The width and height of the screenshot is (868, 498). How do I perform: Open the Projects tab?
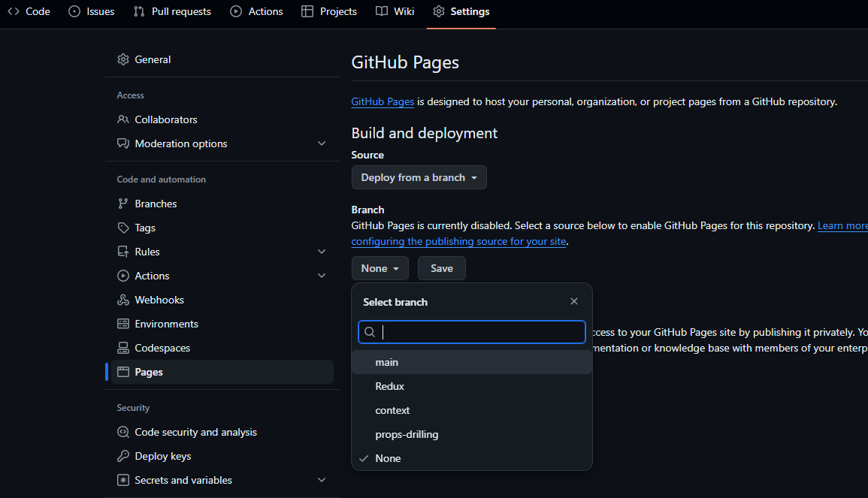tap(329, 11)
